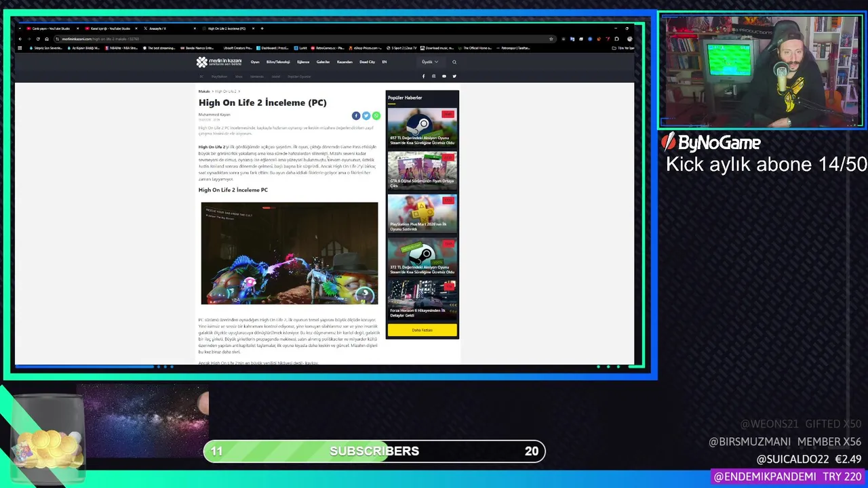Open the Lurkit bookmark

(301, 48)
